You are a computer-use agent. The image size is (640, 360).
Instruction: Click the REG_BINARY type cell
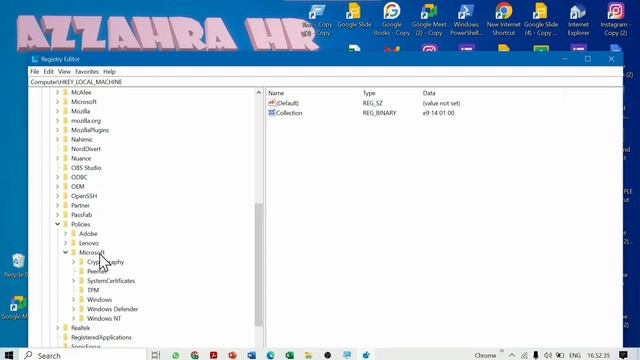pos(379,113)
